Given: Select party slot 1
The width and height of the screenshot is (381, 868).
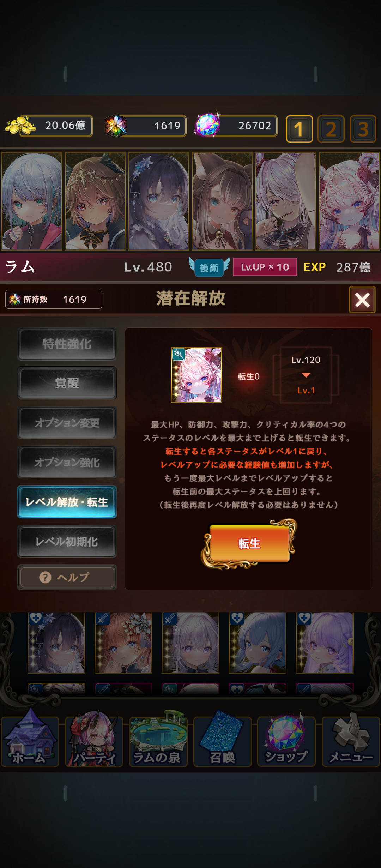Looking at the screenshot, I should click(x=299, y=129).
